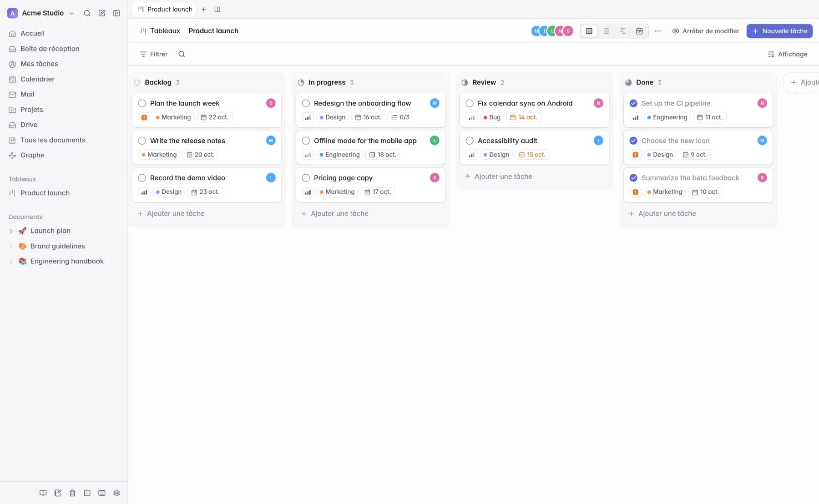Viewport: 819px width, 504px height.
Task: Open split view icon in the tab bar
Action: pyautogui.click(x=217, y=10)
